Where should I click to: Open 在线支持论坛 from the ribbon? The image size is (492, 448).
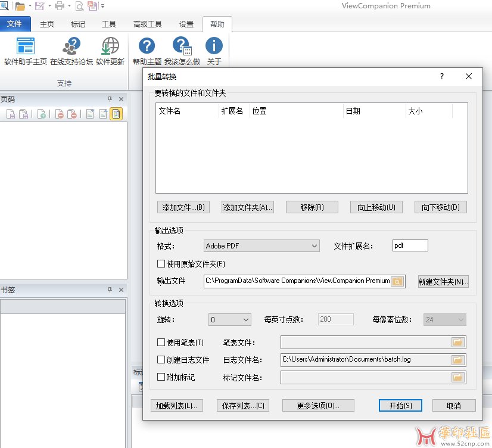pyautogui.click(x=71, y=51)
